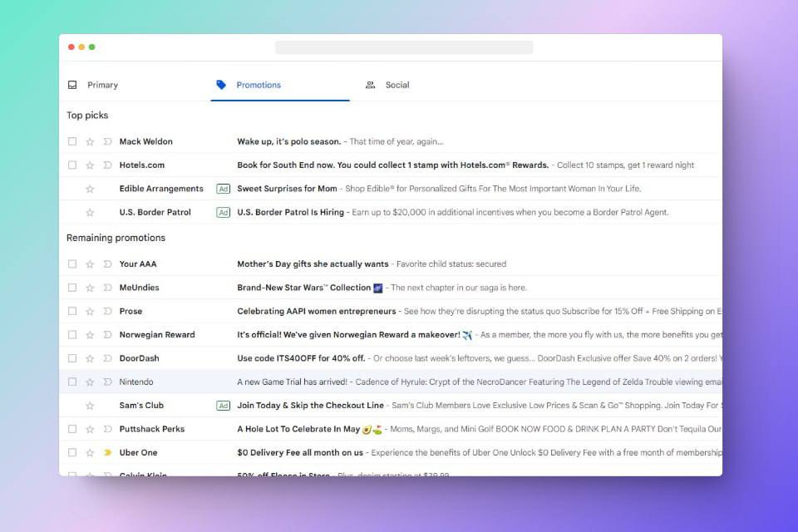Select the Mack Weldon email checkbox
The image size is (798, 532).
tap(72, 142)
